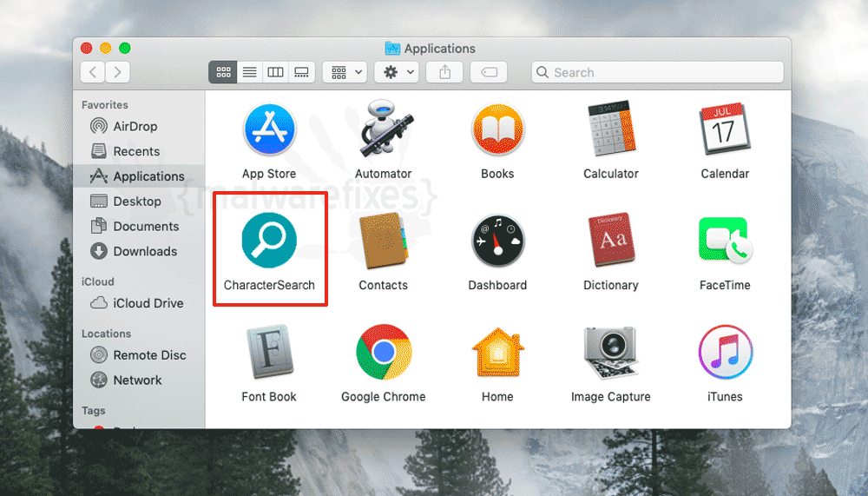868x496 pixels.
Task: Open Remote Disc in sidebar
Action: pyautogui.click(x=139, y=355)
